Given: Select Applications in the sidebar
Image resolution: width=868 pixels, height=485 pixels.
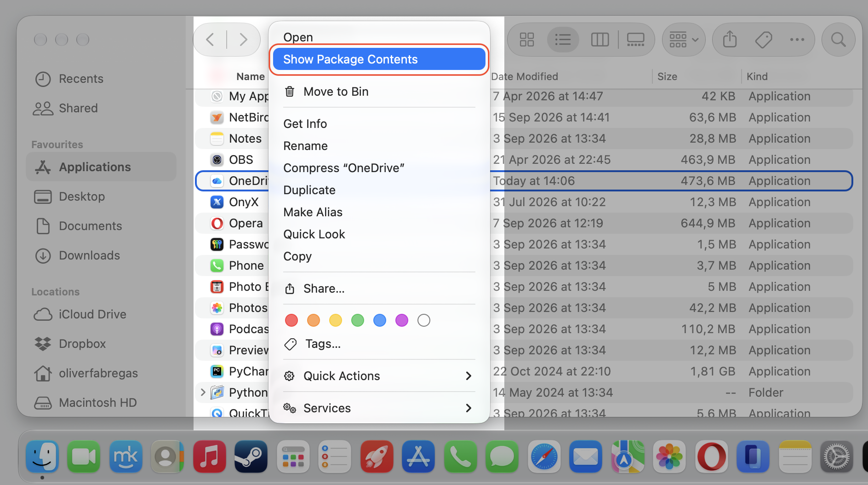Looking at the screenshot, I should [101, 167].
